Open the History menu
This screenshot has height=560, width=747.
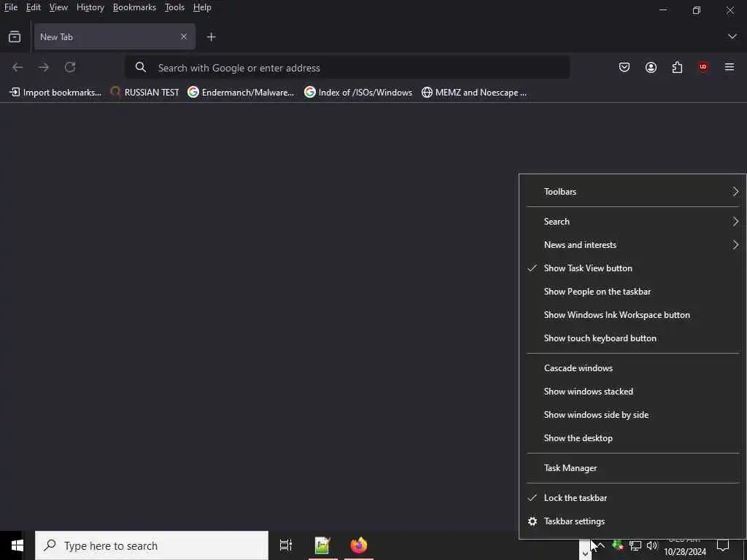click(90, 7)
